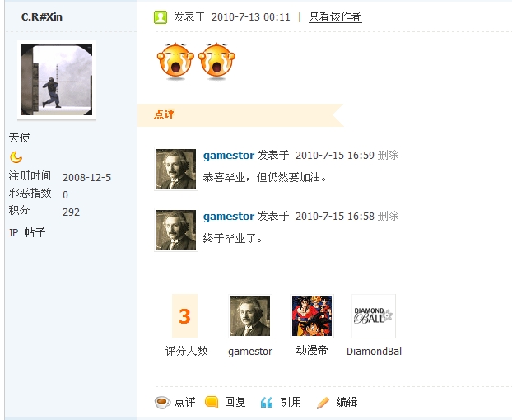Screen dimensions: 512x420
Task: Open the 评分人数 count box showing 3
Action: coord(185,315)
